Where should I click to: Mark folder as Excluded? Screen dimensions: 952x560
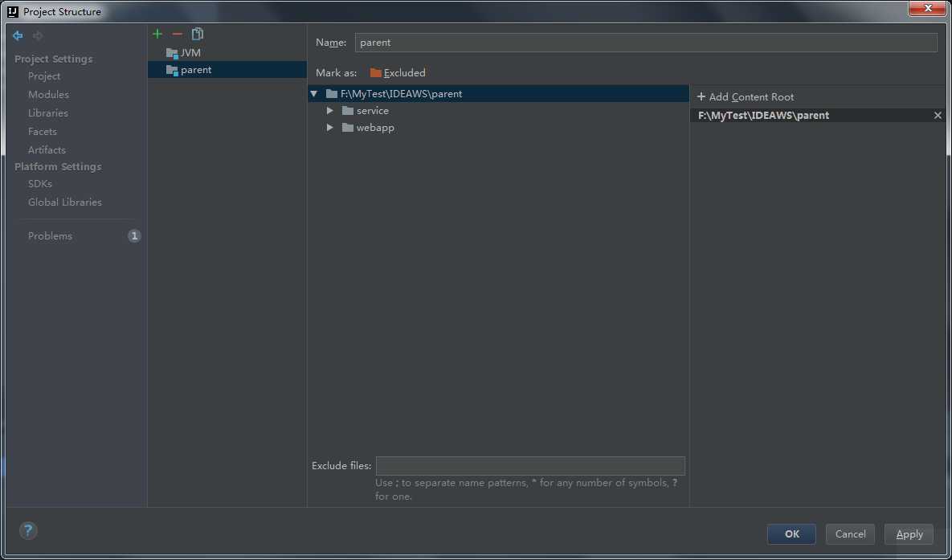pyautogui.click(x=398, y=73)
